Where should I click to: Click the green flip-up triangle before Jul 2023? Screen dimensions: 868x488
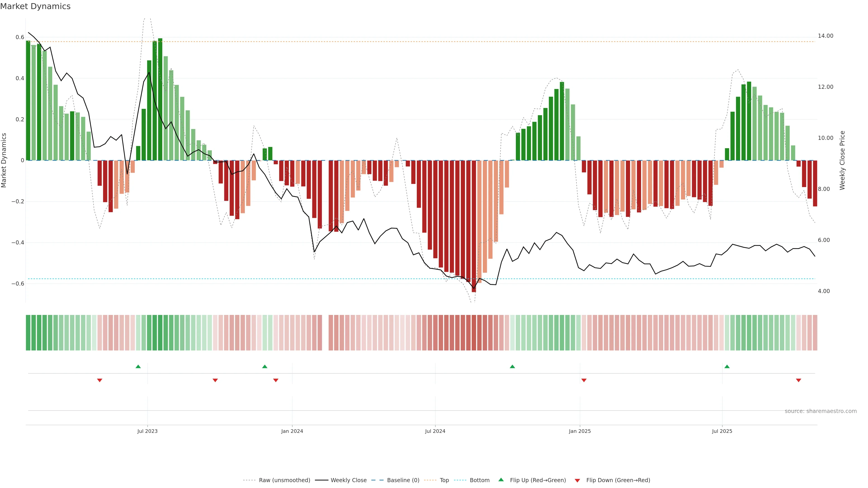click(138, 366)
